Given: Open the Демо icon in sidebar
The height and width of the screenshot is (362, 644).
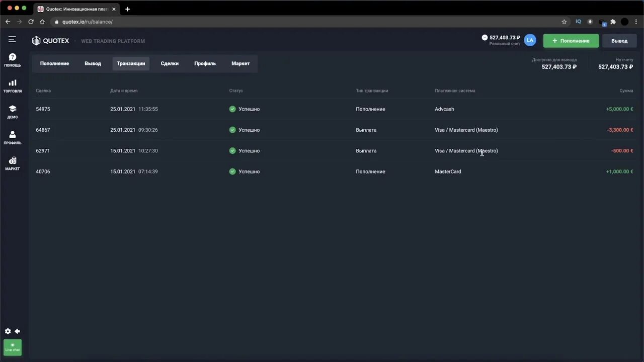Looking at the screenshot, I should 13,112.
